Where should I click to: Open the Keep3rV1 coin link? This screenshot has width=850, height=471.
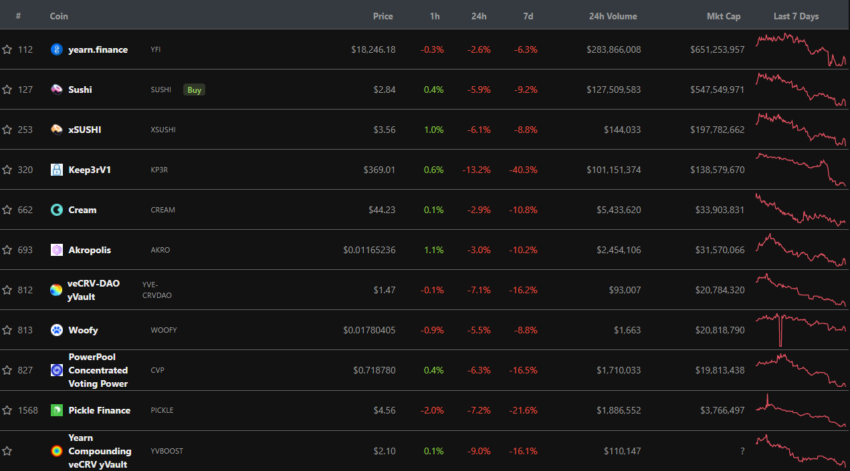point(89,170)
